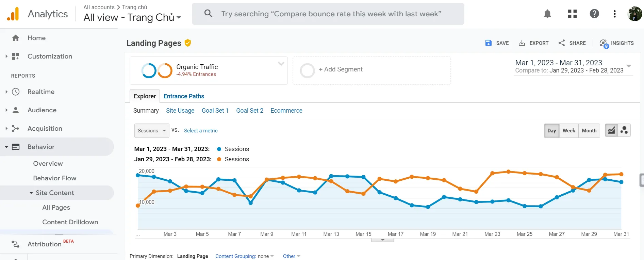
Task: Click the help question mark icon
Action: pyautogui.click(x=594, y=14)
